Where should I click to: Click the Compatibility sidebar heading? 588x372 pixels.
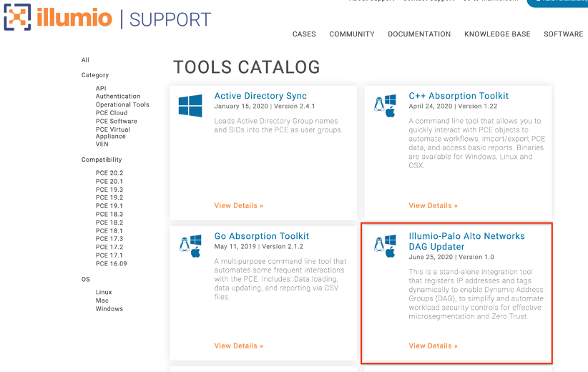(102, 160)
